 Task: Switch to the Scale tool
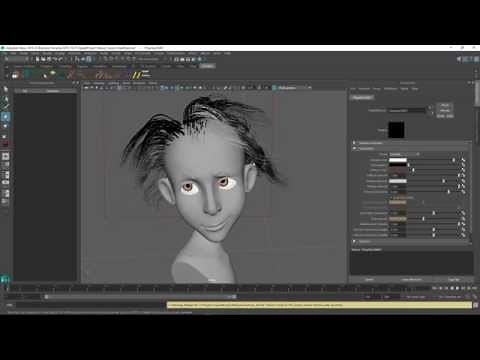click(x=5, y=136)
